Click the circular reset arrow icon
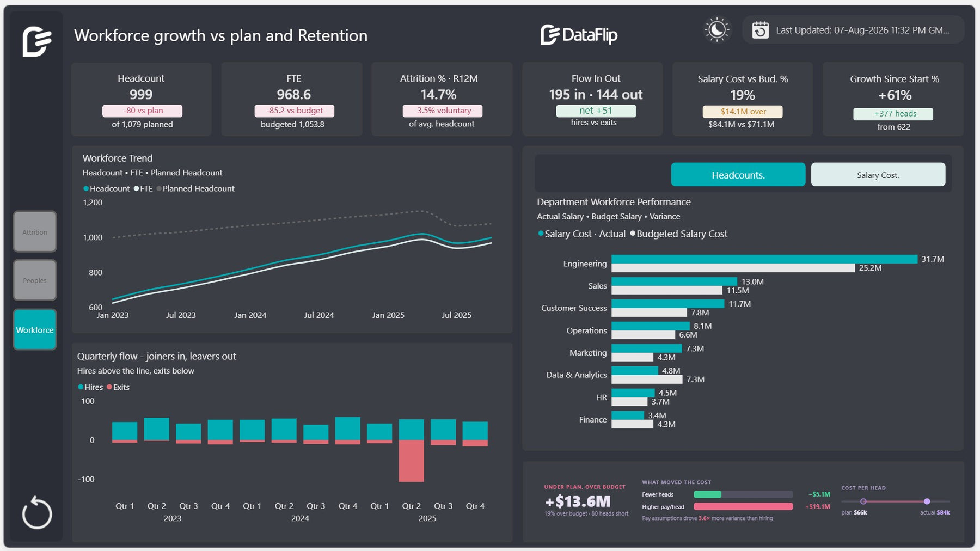 36,512
